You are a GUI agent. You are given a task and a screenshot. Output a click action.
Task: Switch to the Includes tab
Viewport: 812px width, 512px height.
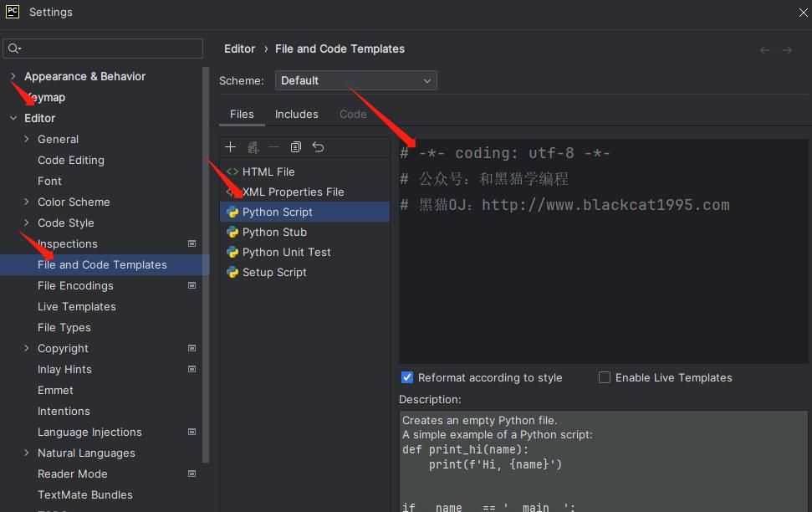point(296,114)
